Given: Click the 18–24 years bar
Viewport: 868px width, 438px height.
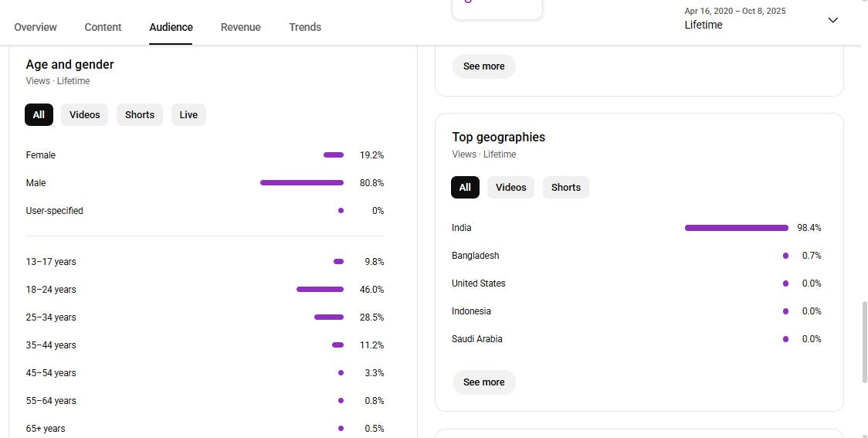Looking at the screenshot, I should click(x=320, y=290).
